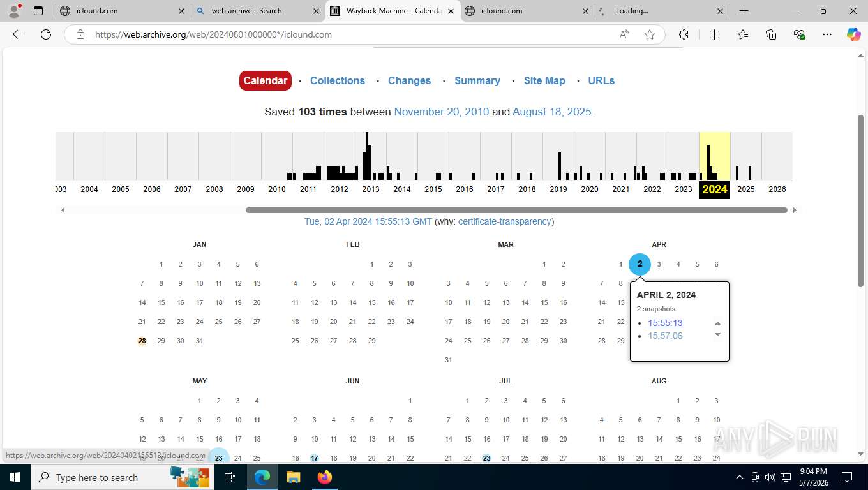The height and width of the screenshot is (490, 868).
Task: Close the Wayback Machine Calendar tab
Action: tap(451, 11)
